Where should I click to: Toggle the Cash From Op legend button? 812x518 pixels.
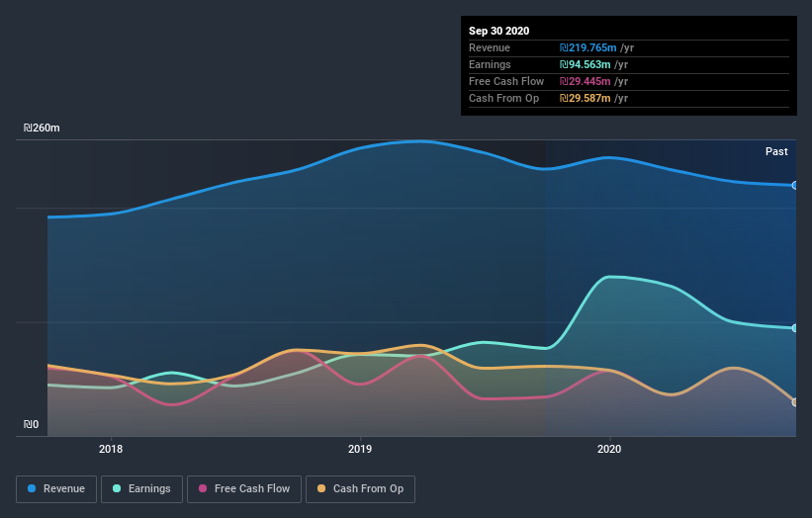[x=360, y=489]
